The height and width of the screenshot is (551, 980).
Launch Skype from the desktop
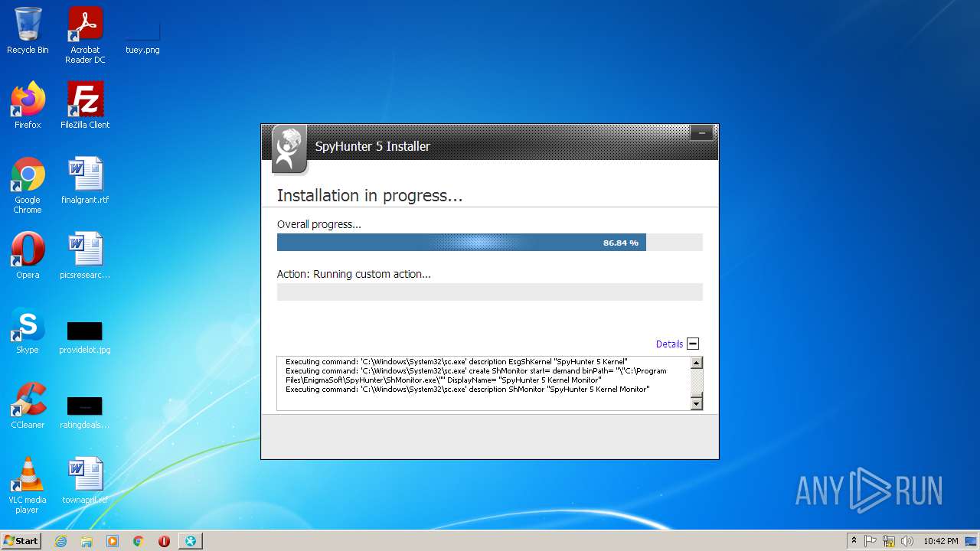coord(28,331)
